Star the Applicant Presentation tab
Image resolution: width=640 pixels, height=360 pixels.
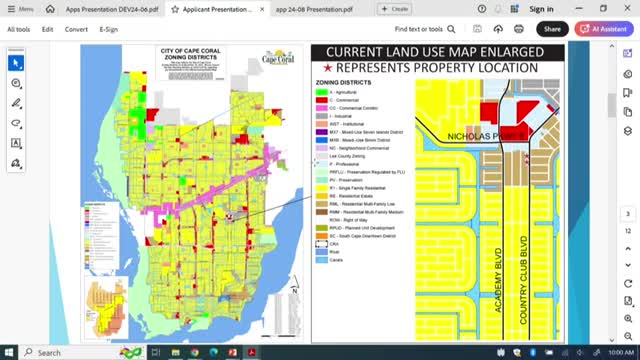(175, 9)
